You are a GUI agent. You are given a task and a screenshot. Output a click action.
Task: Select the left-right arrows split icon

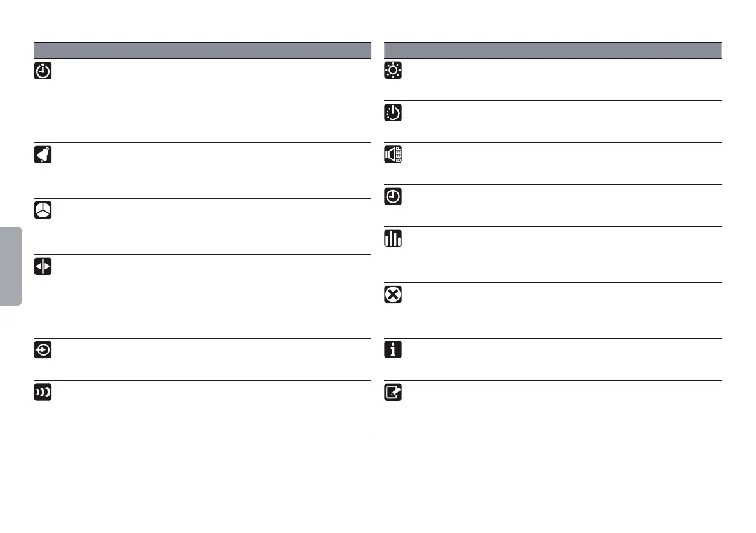pos(43,267)
